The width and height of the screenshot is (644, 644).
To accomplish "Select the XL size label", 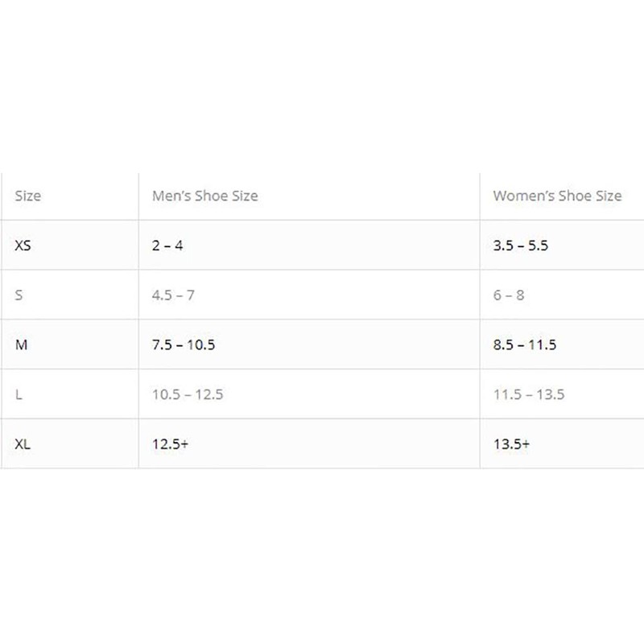I will 23,444.
